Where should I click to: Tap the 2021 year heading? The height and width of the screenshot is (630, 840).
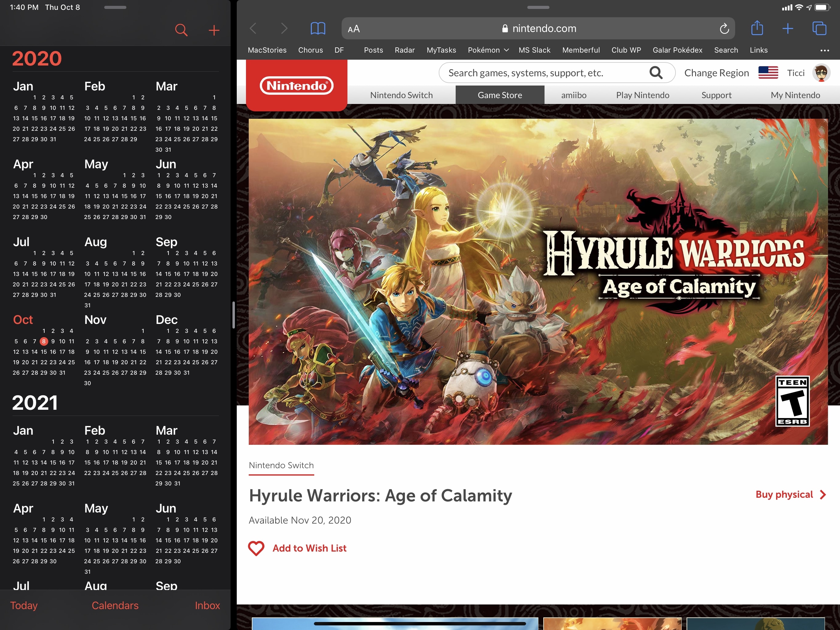pyautogui.click(x=35, y=403)
